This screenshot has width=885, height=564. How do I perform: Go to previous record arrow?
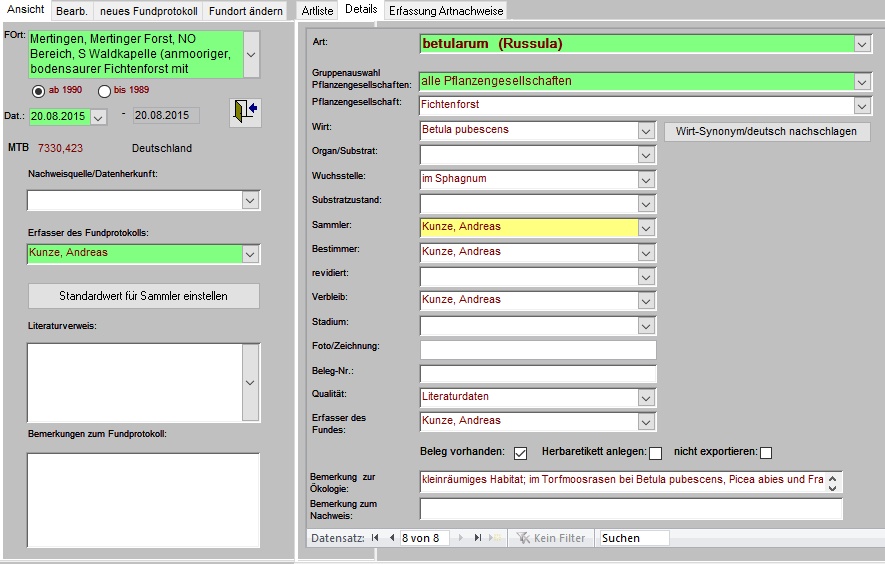tap(390, 538)
